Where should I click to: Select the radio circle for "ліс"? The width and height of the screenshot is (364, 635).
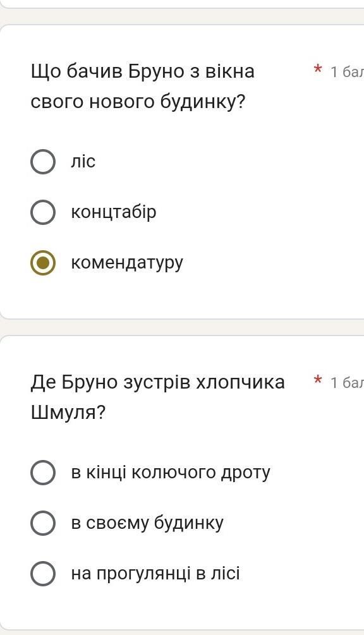tap(43, 162)
